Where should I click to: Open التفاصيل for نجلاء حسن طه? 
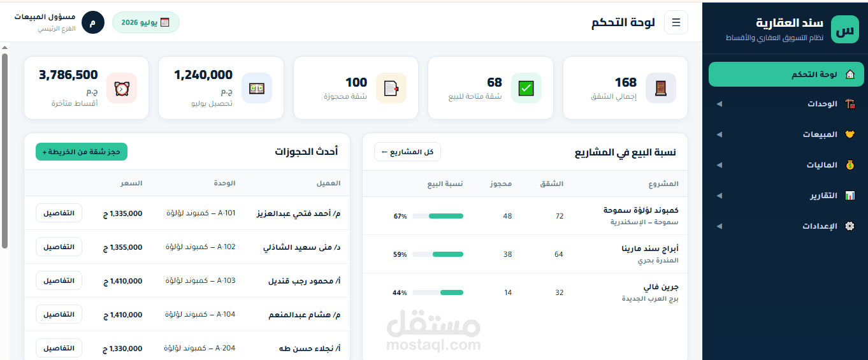pos(59,348)
